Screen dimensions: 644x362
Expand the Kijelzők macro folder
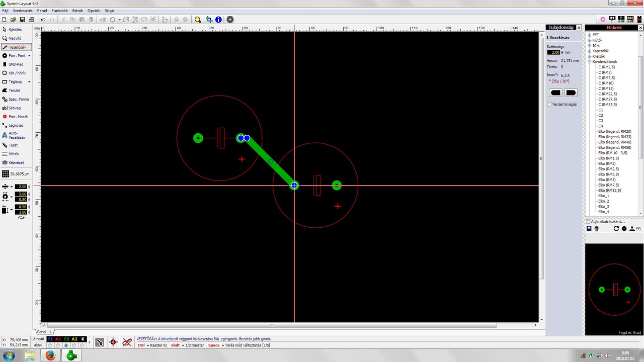click(x=589, y=56)
